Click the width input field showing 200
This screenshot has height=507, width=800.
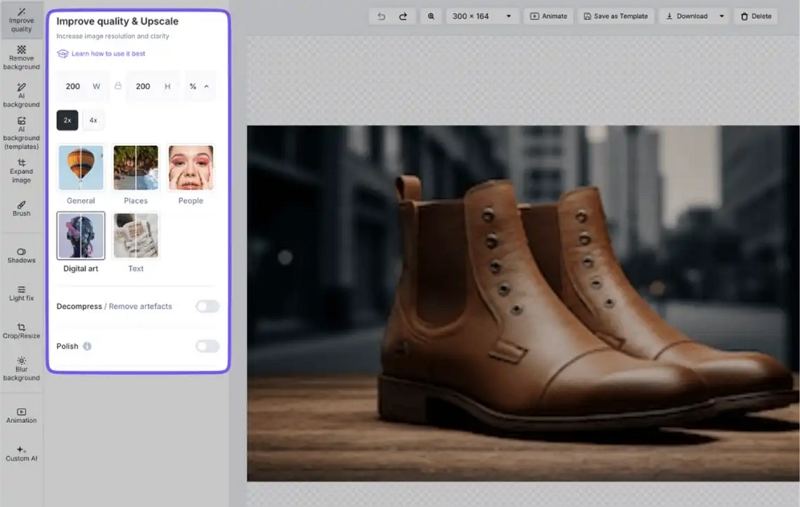click(82, 86)
